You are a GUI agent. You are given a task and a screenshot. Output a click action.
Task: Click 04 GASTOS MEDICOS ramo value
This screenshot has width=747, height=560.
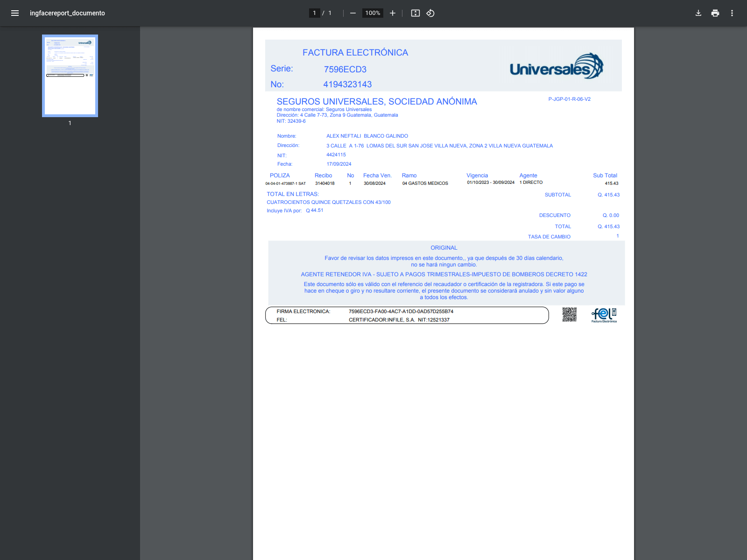pyautogui.click(x=425, y=183)
